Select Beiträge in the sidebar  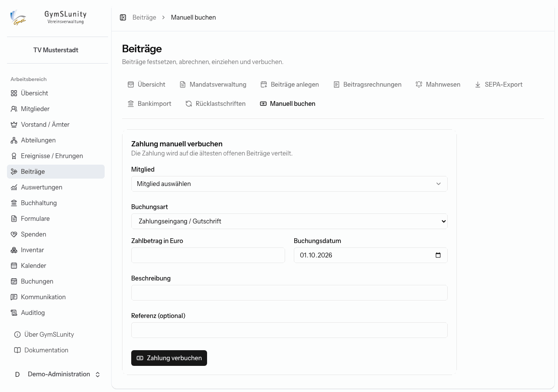[56, 172]
